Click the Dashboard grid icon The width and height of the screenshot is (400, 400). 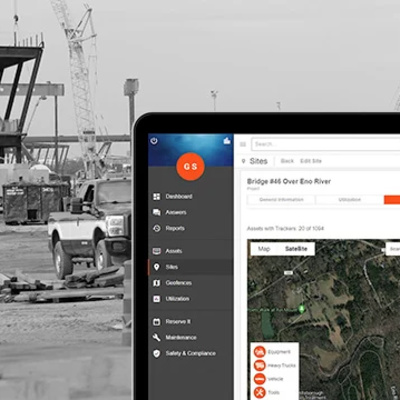pos(156,196)
